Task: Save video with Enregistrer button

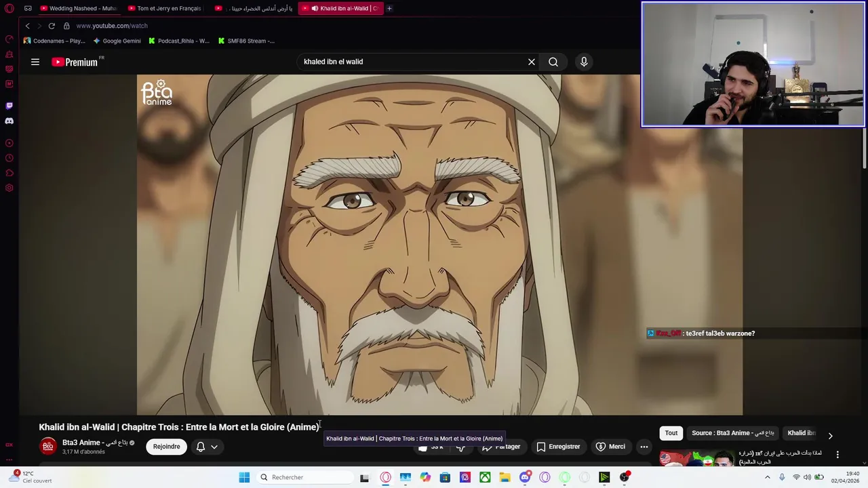Action: click(558, 447)
